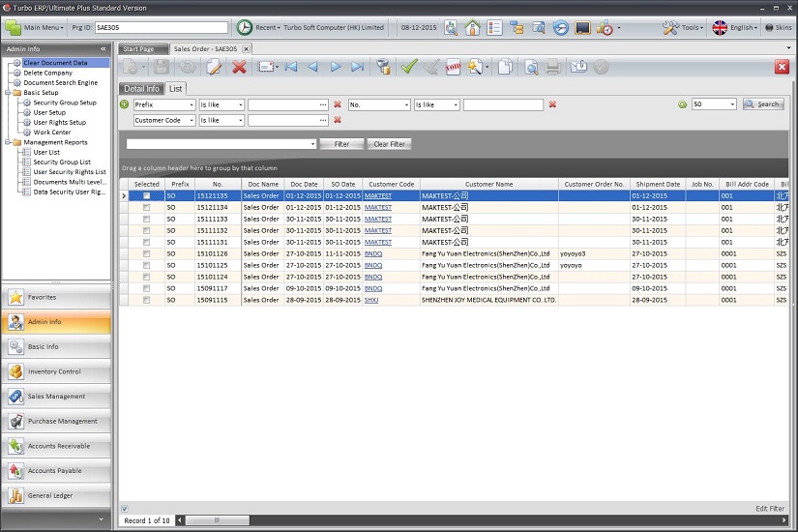The height and width of the screenshot is (532, 798).
Task: Open the Recent dropdown
Action: tap(258, 27)
